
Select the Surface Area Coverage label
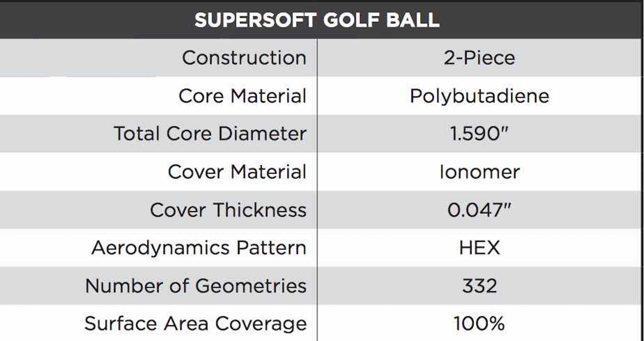(x=196, y=325)
